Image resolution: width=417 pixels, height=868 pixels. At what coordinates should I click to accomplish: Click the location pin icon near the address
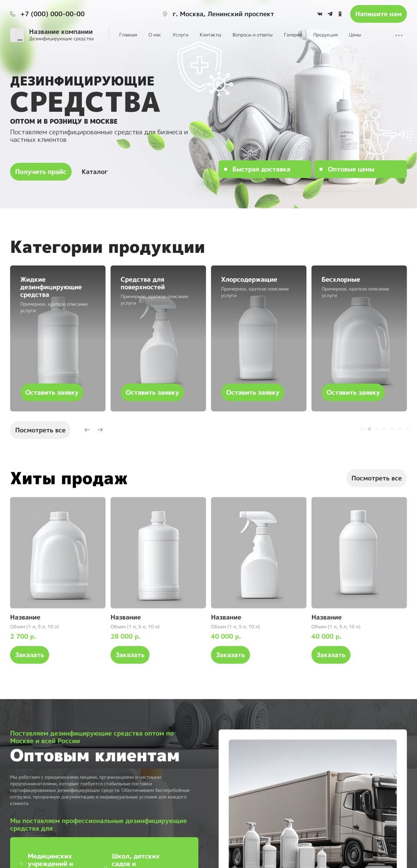tap(165, 14)
